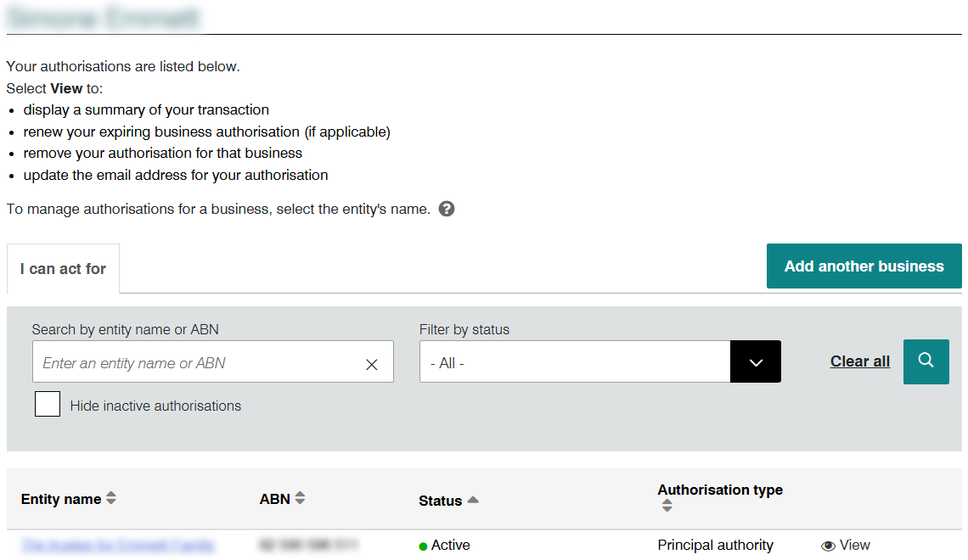Image resolution: width=968 pixels, height=560 pixels.
Task: Select the 'I can act for' tab
Action: 63,269
